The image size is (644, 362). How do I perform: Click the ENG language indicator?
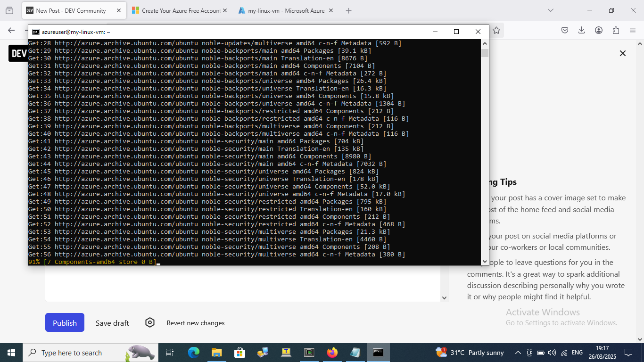577,353
